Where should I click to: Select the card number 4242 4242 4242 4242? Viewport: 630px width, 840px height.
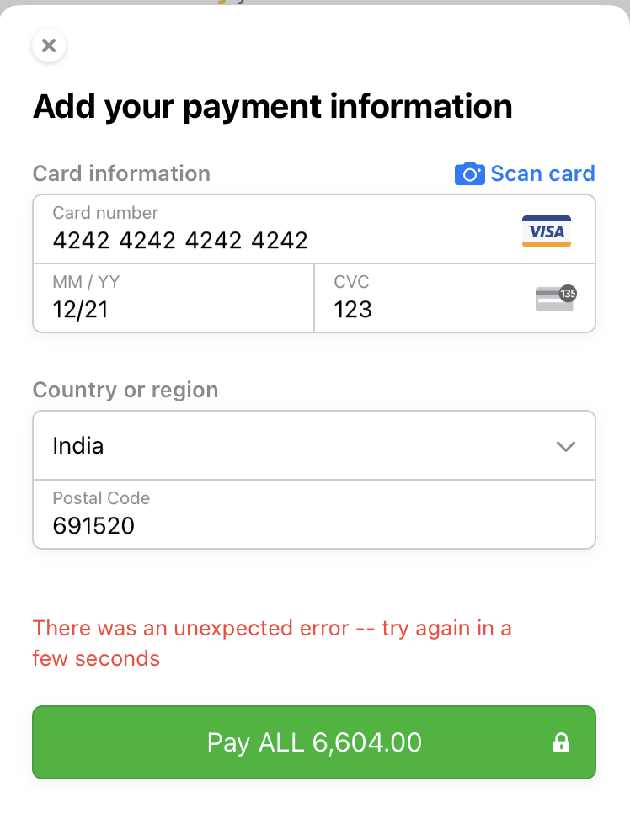click(179, 241)
